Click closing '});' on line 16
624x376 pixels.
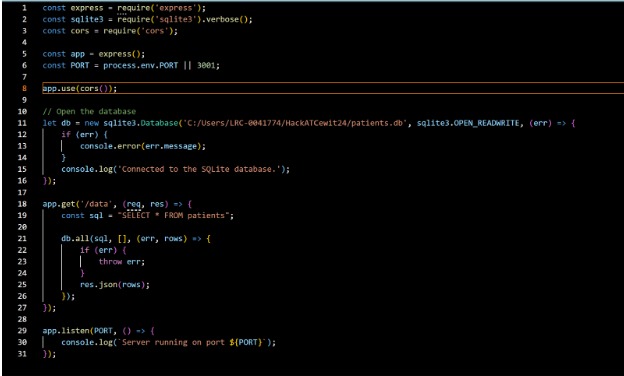point(49,181)
